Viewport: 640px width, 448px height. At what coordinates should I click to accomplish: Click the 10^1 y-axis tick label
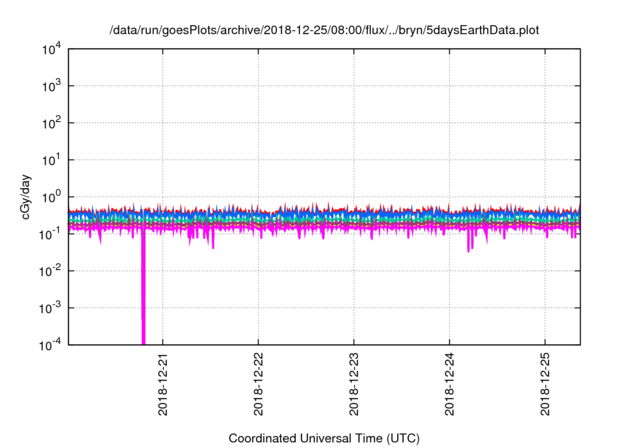pos(51,161)
